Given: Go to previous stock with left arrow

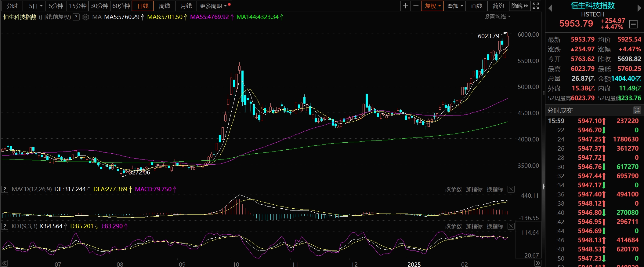Looking at the screenshot, I should [x=550, y=8].
